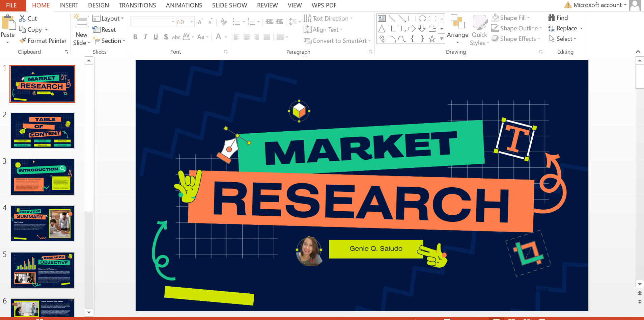Screen dimensions: 644x320
Task: Click the Find binoculars icon
Action: (x=552, y=18)
